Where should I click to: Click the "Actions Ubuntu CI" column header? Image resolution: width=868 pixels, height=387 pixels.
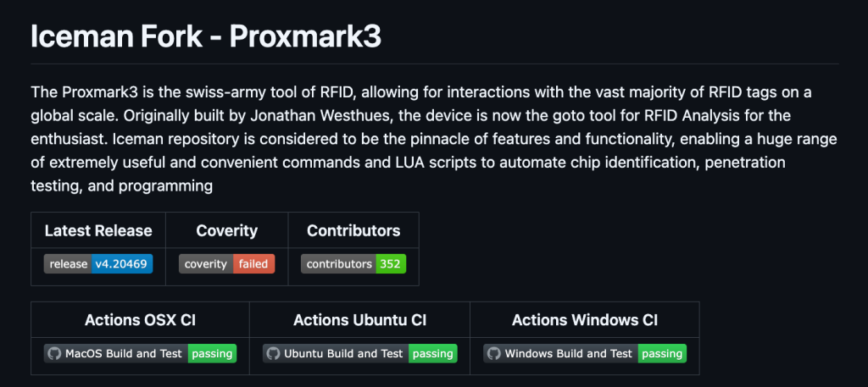[359, 320]
